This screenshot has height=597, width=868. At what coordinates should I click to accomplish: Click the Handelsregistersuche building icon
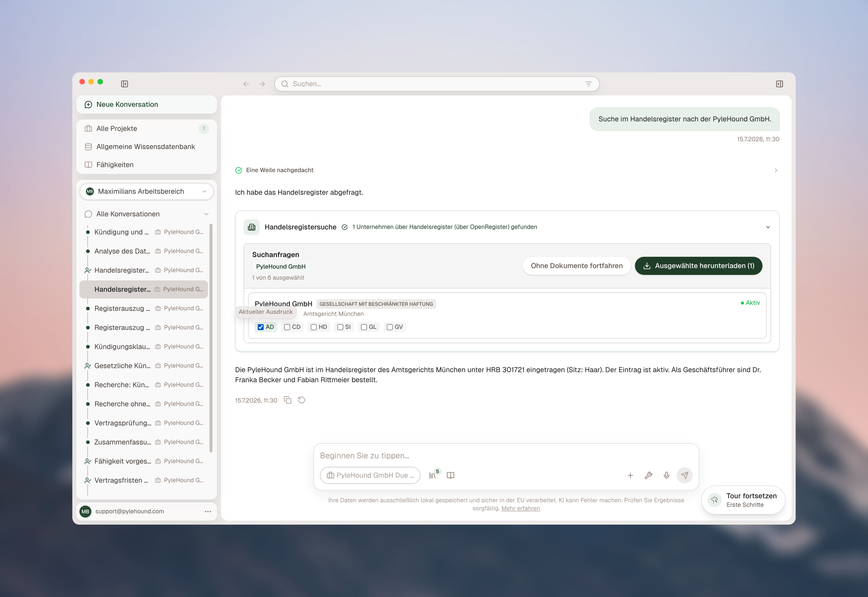pos(252,227)
